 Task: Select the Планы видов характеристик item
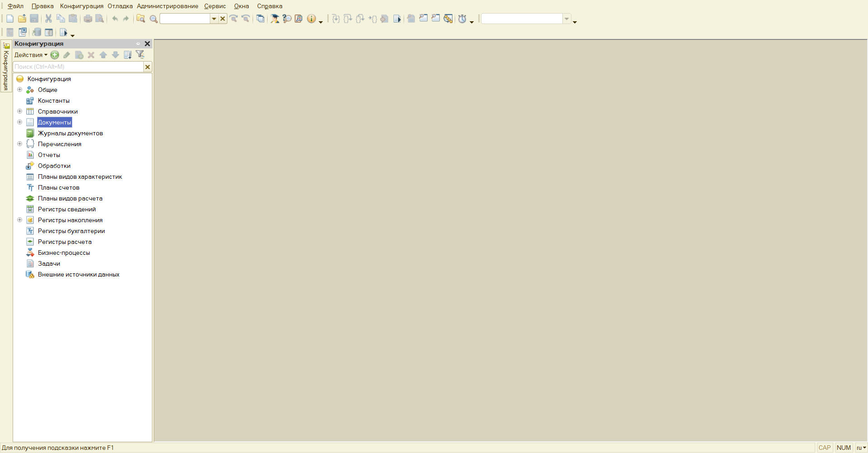tap(80, 176)
